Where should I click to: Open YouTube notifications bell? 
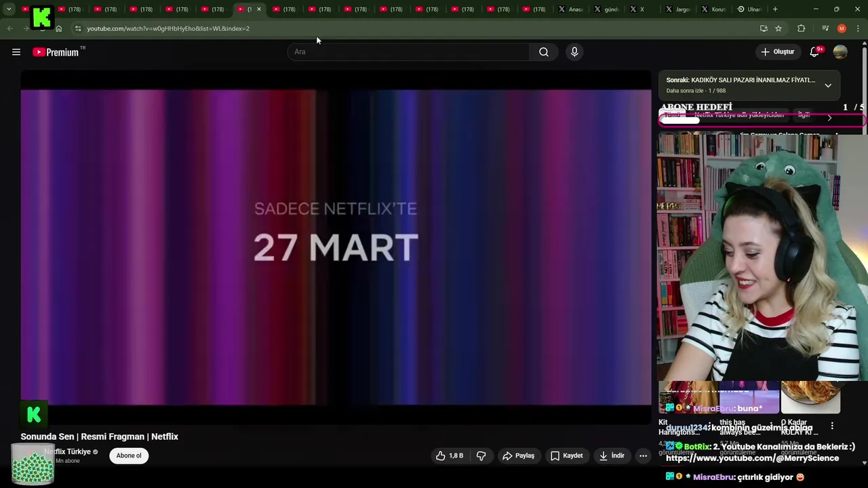pyautogui.click(x=815, y=52)
